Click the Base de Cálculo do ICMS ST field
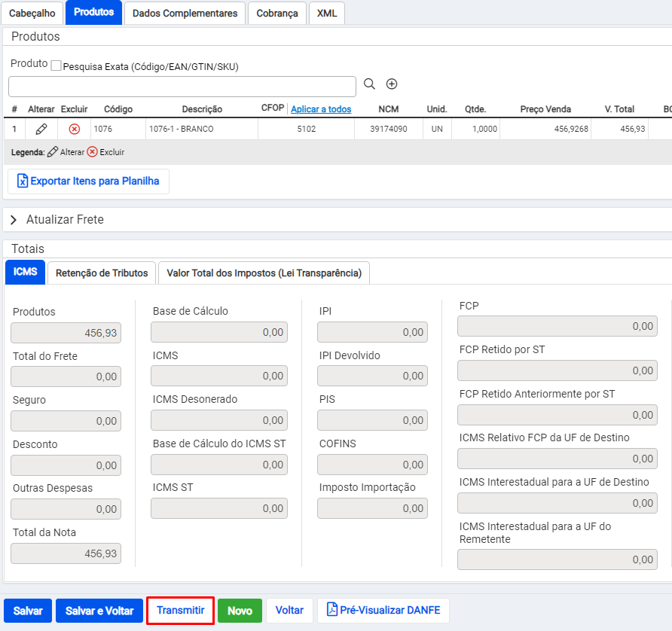 (219, 465)
